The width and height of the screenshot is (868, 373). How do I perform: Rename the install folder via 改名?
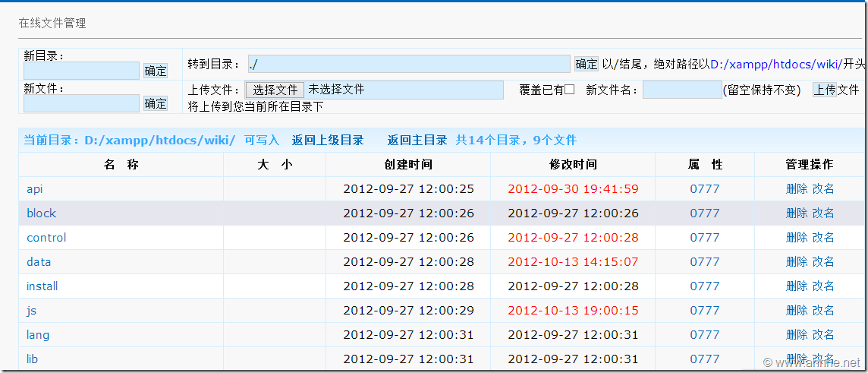[823, 286]
